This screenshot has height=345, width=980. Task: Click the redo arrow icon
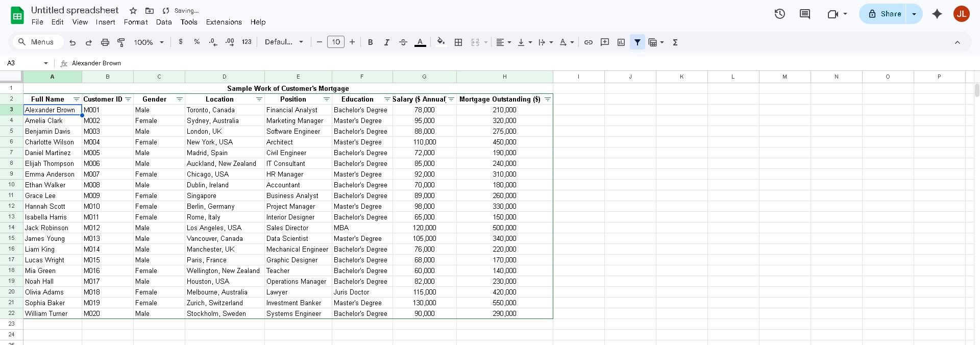pos(89,42)
